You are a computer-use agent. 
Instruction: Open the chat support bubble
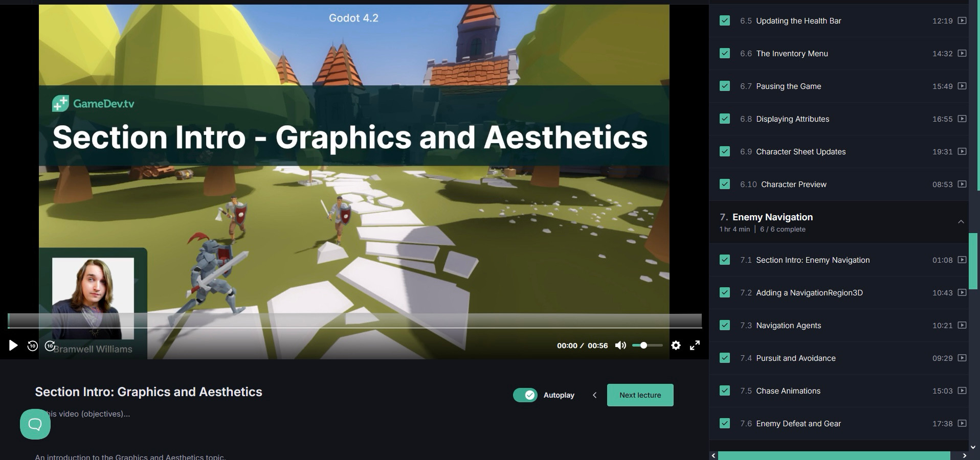click(35, 424)
